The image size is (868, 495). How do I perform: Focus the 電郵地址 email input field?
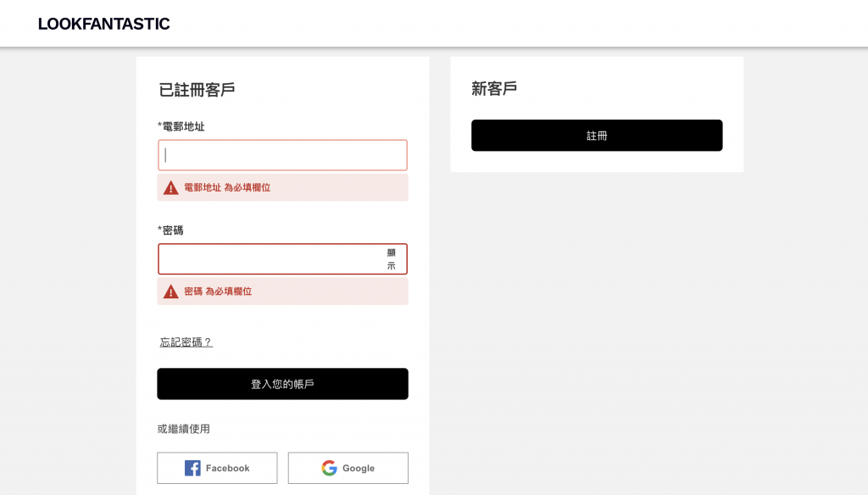tap(282, 155)
